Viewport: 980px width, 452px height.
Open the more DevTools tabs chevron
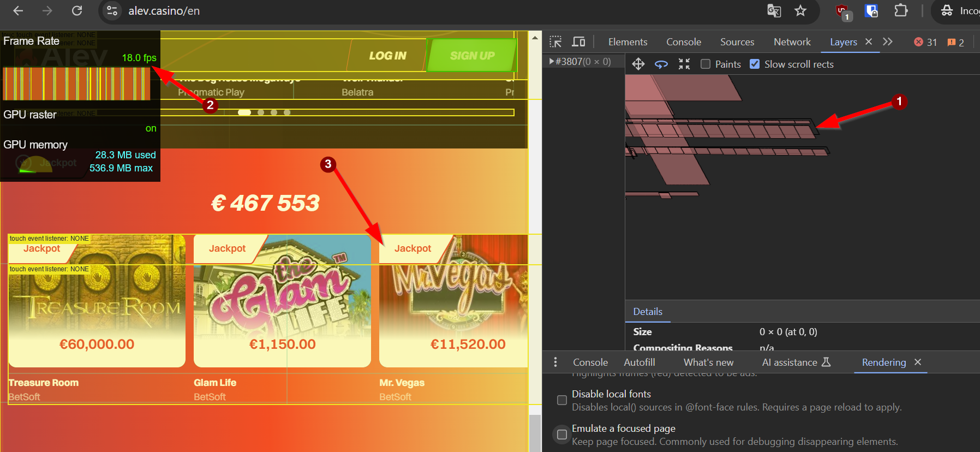pyautogui.click(x=888, y=42)
